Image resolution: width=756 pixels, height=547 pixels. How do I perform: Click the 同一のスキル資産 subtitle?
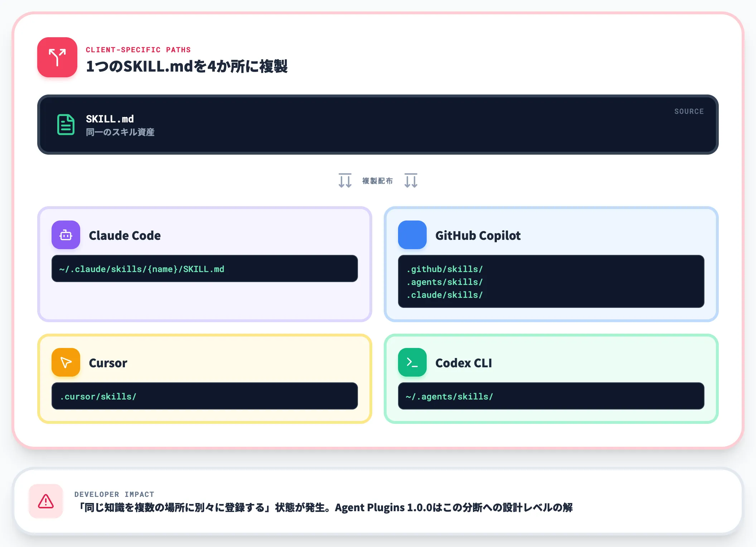coord(120,132)
